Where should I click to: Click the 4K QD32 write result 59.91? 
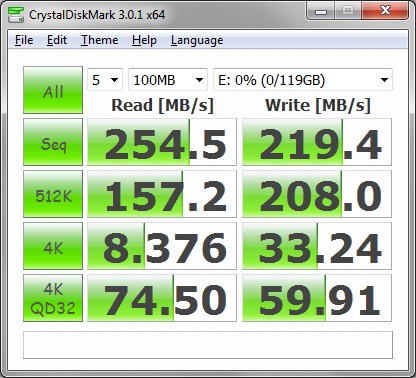(x=317, y=298)
